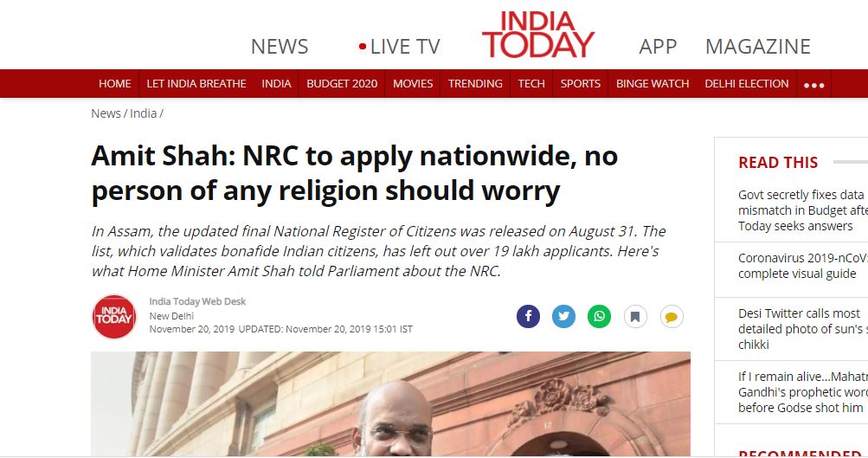Open India Today Web Desk author link

[x=197, y=301]
